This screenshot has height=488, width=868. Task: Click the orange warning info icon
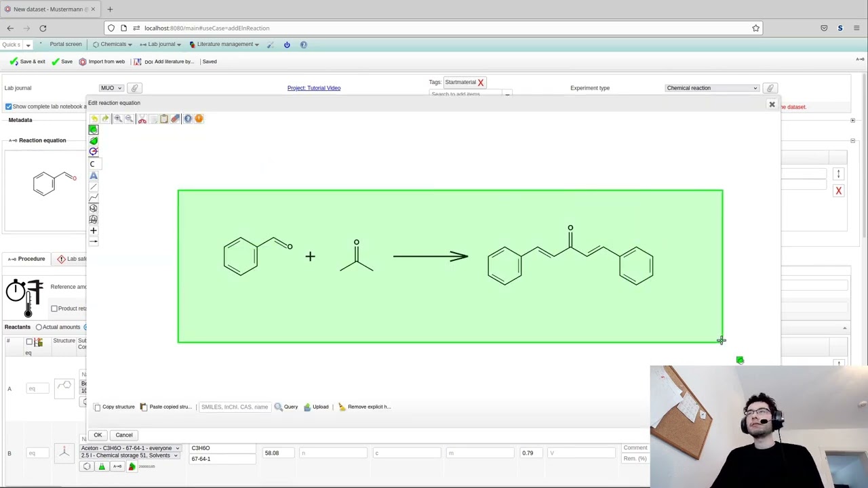coord(199,119)
